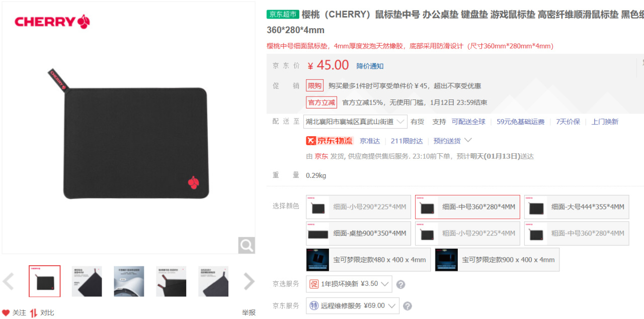The width and height of the screenshot is (644, 319).
Task: Open the delivery address dropdown 湖北襄阳市
Action: pos(355,122)
